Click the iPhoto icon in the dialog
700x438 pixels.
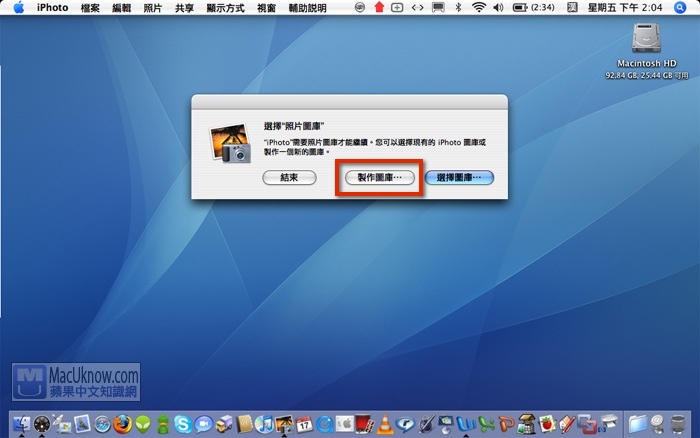tap(230, 143)
